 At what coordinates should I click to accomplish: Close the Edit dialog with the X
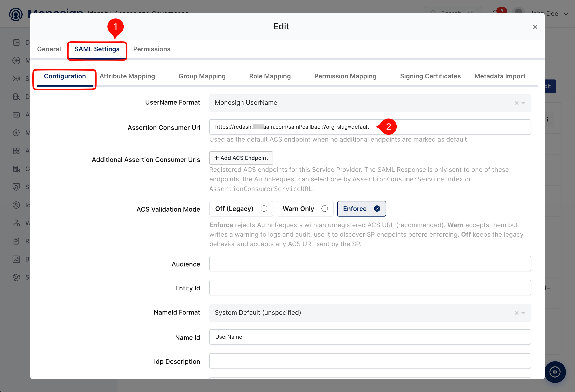click(x=535, y=27)
